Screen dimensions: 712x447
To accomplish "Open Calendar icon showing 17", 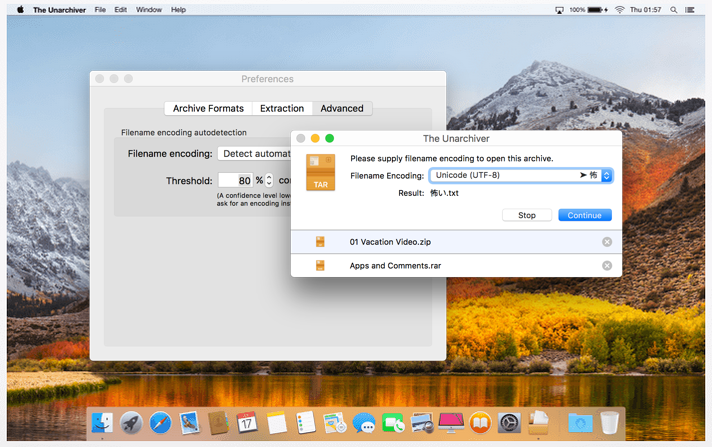I will [247, 423].
